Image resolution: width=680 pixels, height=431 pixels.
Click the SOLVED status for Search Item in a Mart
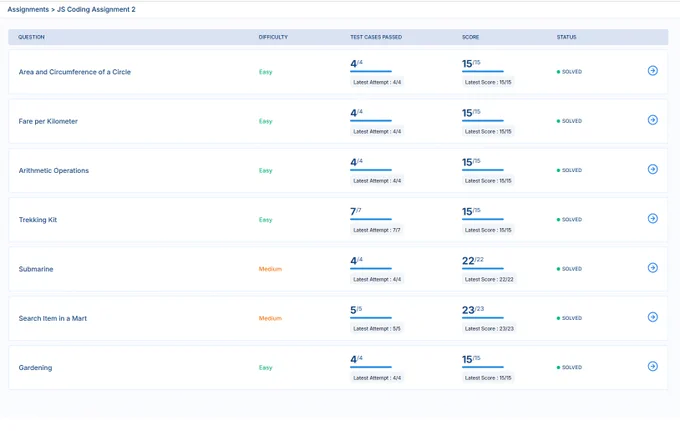(x=569, y=318)
